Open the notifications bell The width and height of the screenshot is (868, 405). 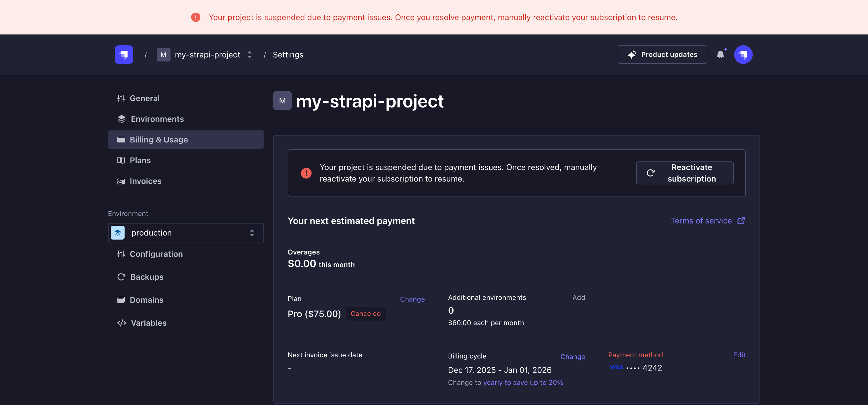[x=720, y=55]
